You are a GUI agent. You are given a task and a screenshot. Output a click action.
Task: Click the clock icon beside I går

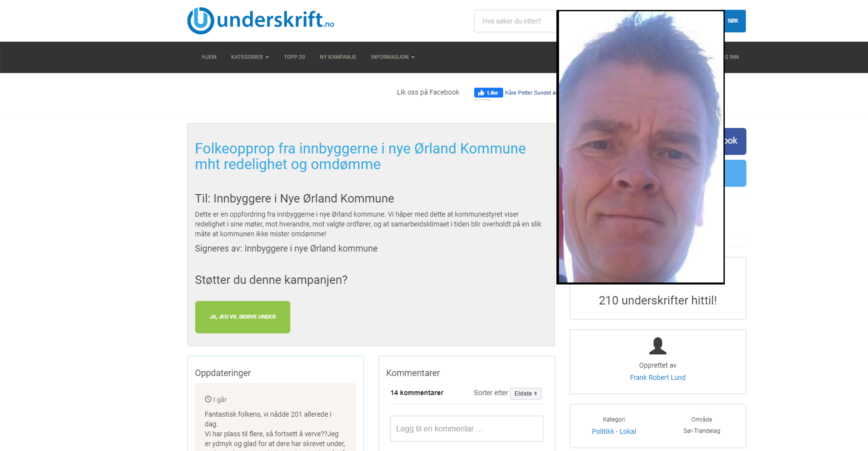208,399
